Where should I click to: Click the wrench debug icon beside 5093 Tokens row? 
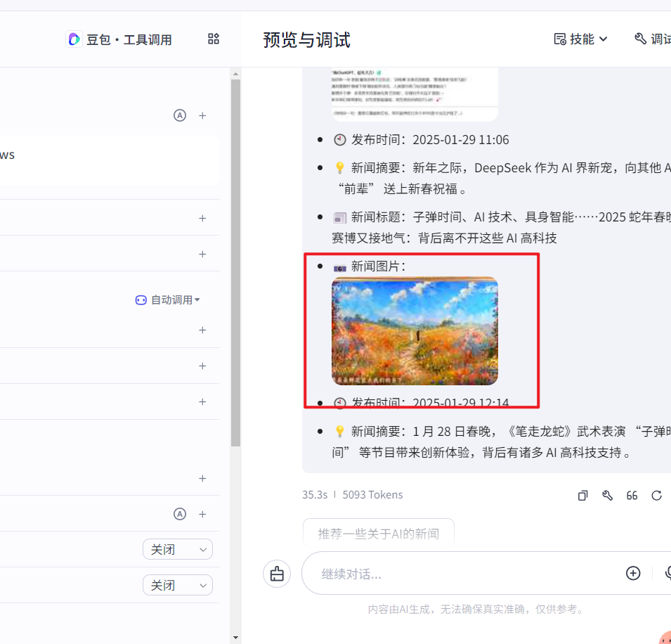tap(607, 496)
